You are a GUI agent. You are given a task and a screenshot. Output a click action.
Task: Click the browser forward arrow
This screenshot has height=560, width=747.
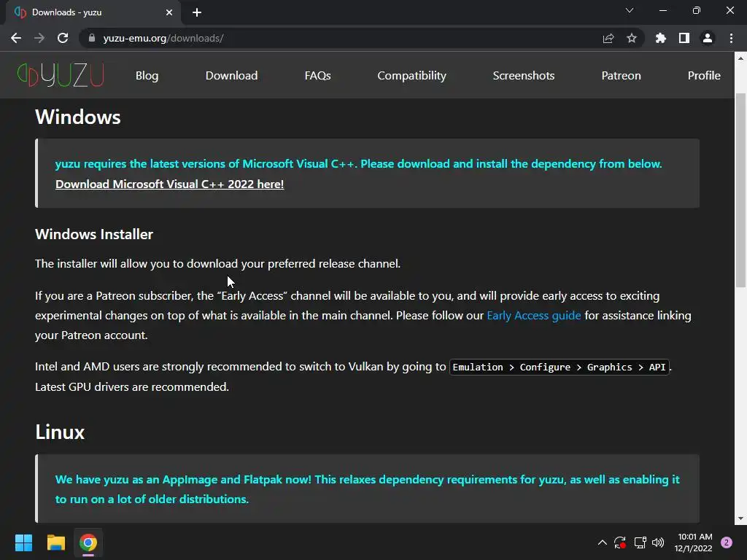[x=39, y=38]
